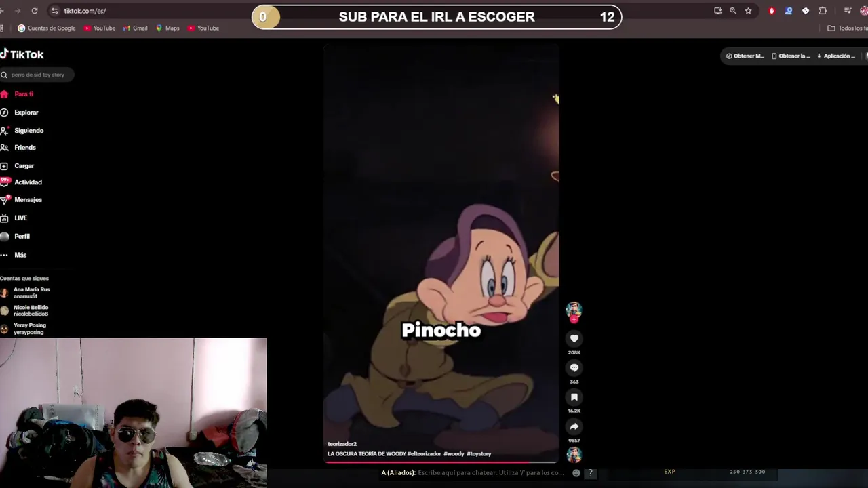Click the Obtener la... app button
This screenshot has width=868, height=488.
point(791,56)
